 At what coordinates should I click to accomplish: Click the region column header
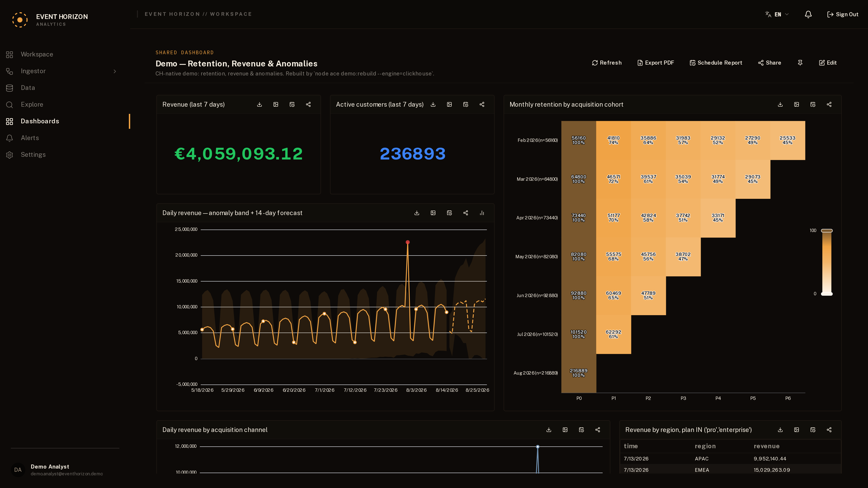705,446
